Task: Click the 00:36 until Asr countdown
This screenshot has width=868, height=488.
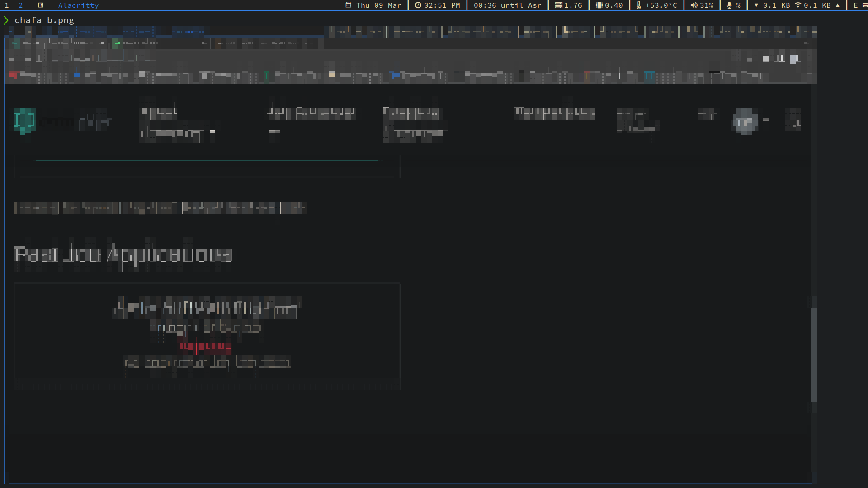Action: [x=506, y=5]
